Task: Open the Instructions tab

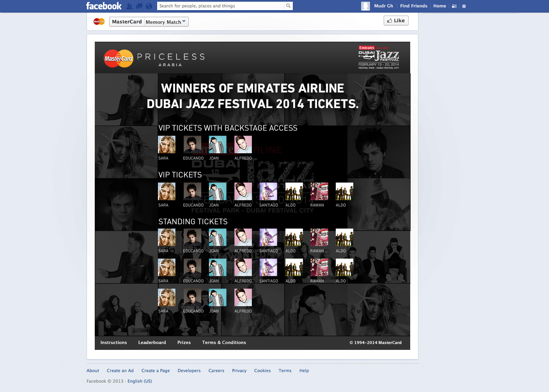Action: 113,342
